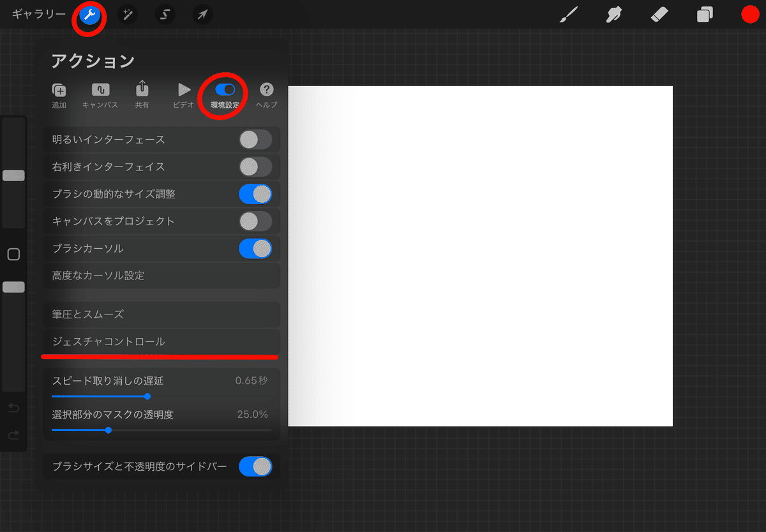Open the Actions wrench menu
Screen dimensions: 766x532
[x=89, y=15]
